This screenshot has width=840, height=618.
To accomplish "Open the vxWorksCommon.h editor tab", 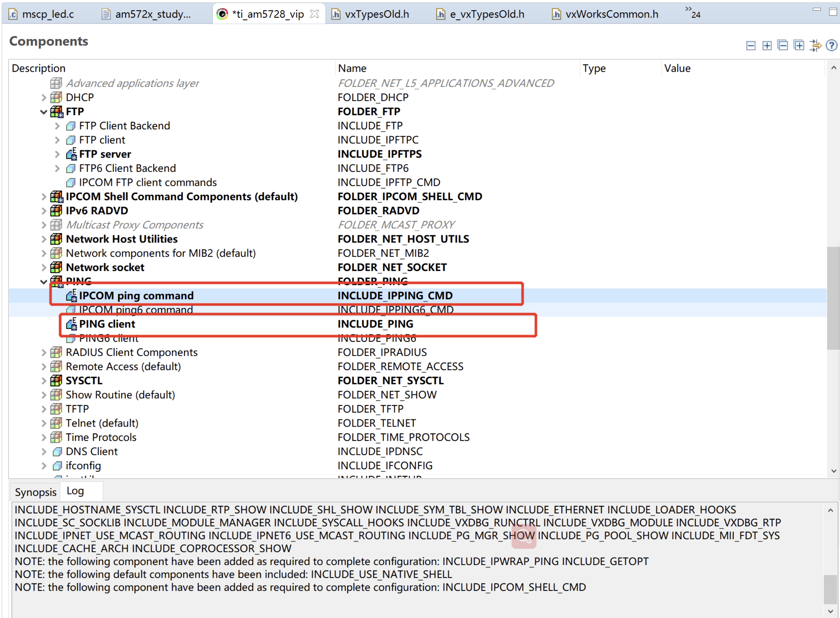I will (x=611, y=14).
